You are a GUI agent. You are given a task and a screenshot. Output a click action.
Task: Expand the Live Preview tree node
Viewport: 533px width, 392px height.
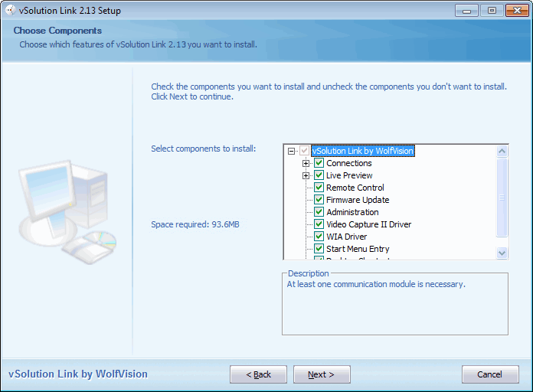point(306,176)
